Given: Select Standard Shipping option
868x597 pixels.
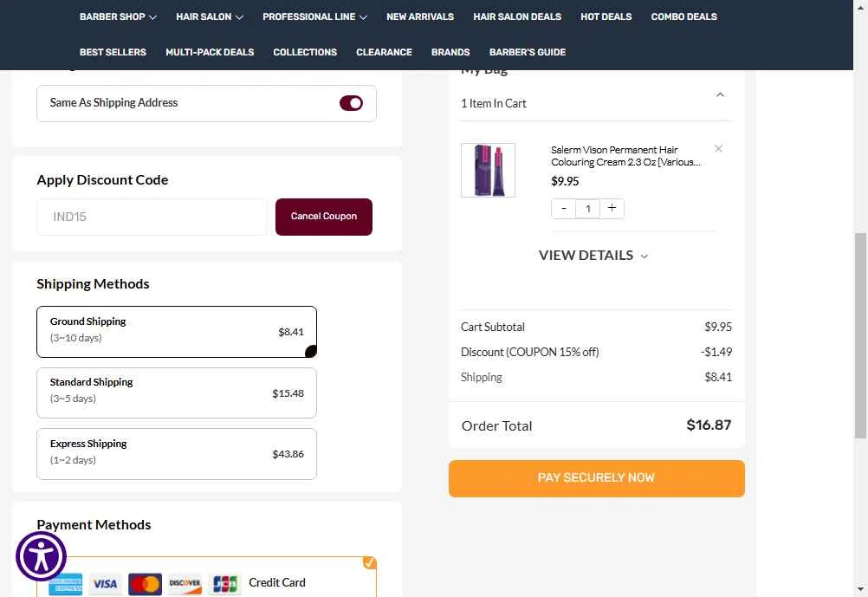Looking at the screenshot, I should 177,393.
